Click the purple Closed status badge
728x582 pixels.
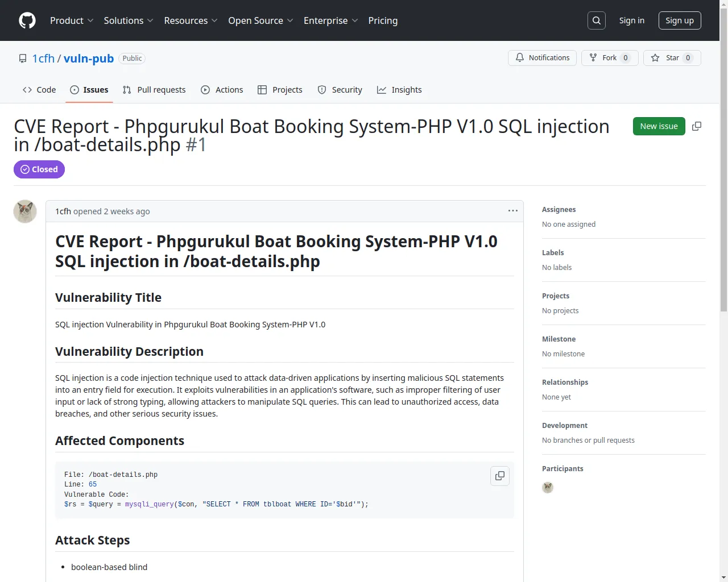(x=39, y=169)
